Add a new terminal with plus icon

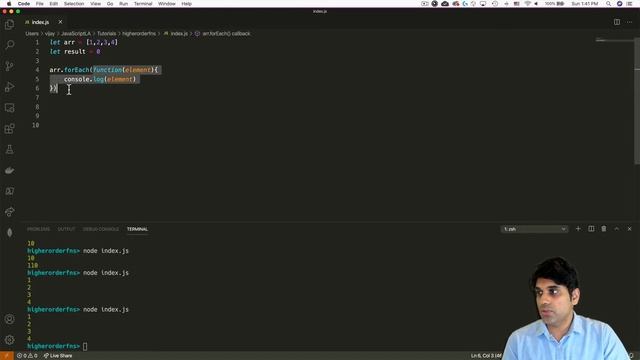pos(578,229)
